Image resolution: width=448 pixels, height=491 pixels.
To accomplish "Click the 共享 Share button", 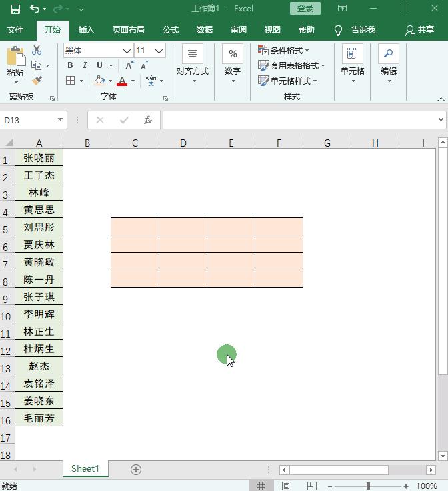I will coord(419,30).
